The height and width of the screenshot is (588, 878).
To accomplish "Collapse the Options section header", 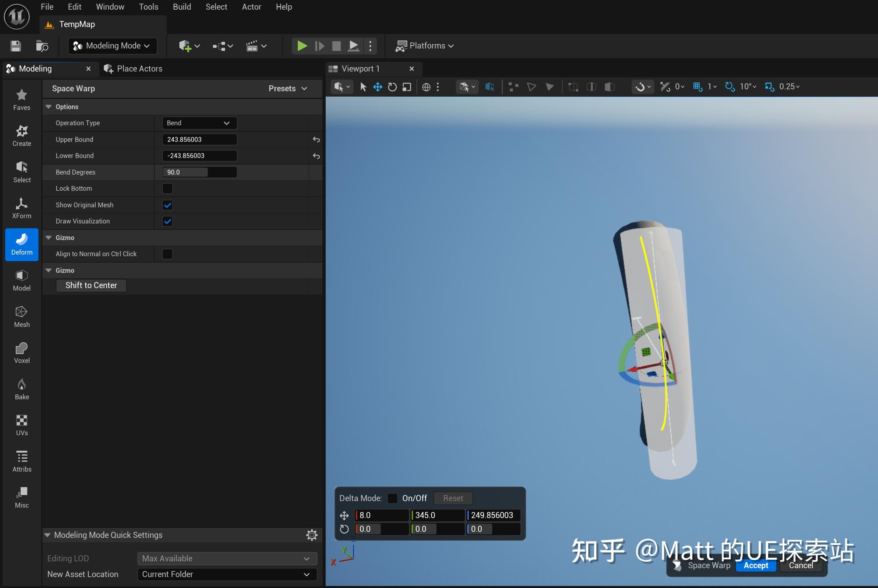I will click(48, 107).
